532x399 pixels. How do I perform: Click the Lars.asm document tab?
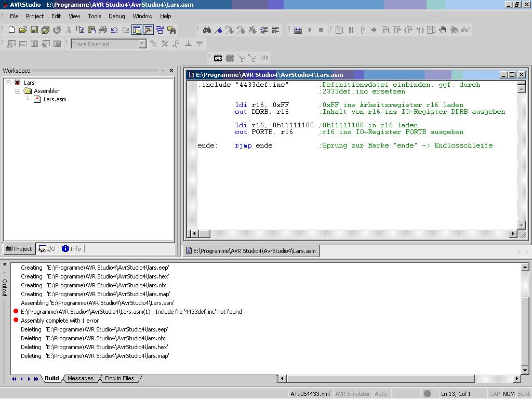coord(251,251)
